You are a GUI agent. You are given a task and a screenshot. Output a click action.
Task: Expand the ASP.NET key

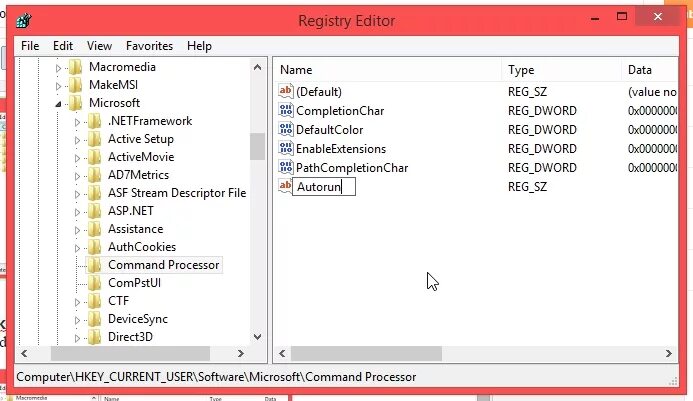point(77,212)
